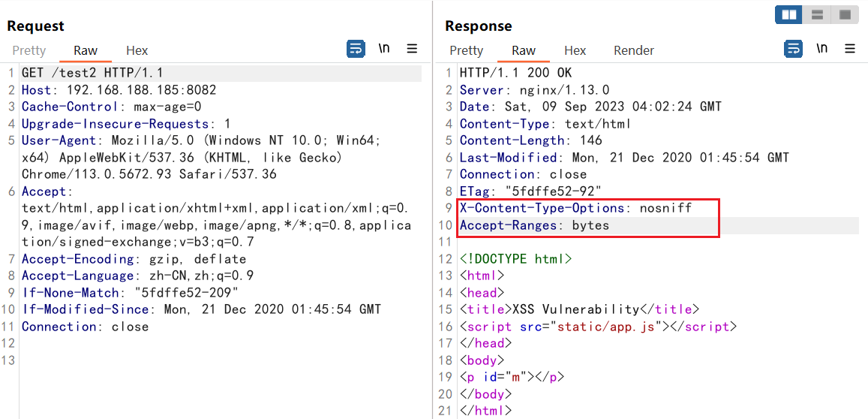Click 'X-Content-Type-Options: nosniff' header
This screenshot has height=419, width=868.
[575, 209]
